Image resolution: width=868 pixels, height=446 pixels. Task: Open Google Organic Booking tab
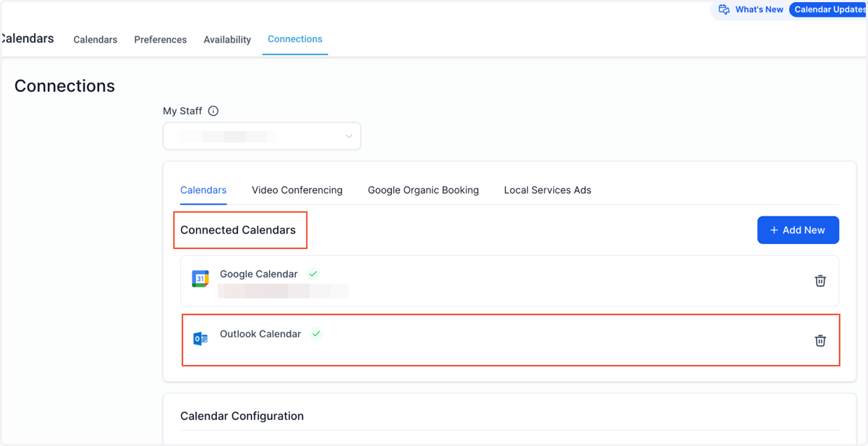(423, 190)
